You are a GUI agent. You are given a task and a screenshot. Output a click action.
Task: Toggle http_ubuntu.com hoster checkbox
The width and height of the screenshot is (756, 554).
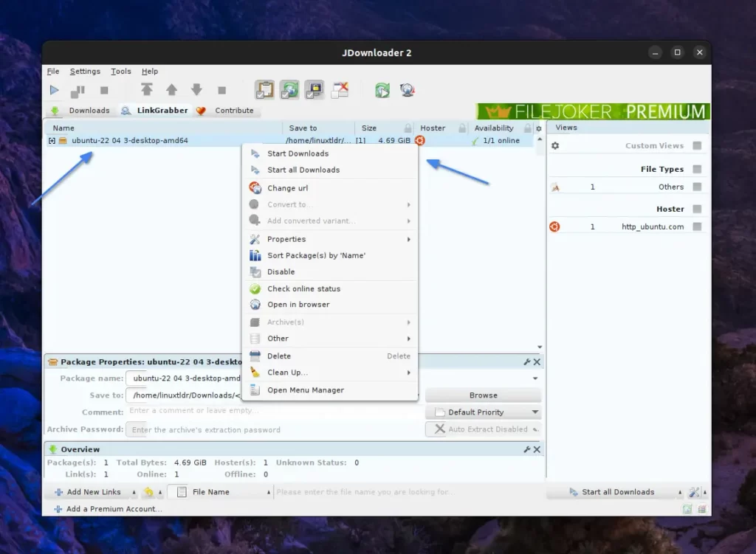(x=697, y=226)
